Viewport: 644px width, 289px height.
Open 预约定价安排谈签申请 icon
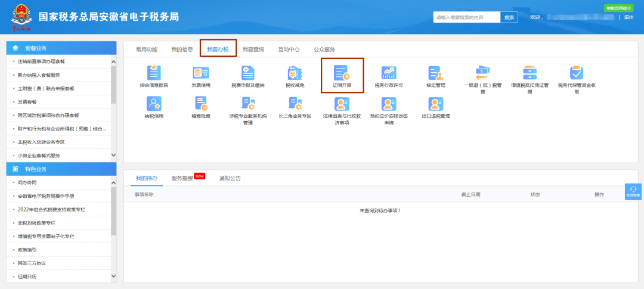click(x=389, y=104)
